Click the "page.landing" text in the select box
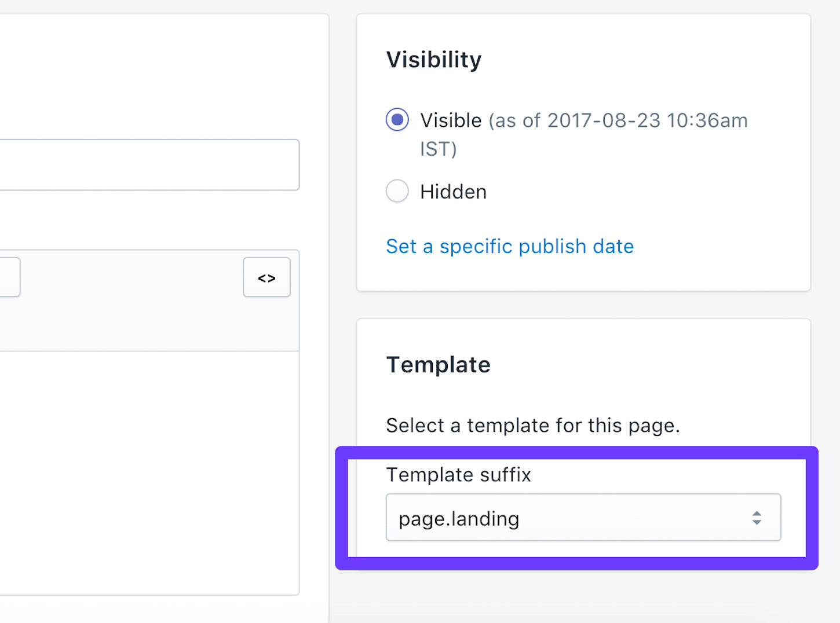Screen dimensions: 840x623 [459, 519]
